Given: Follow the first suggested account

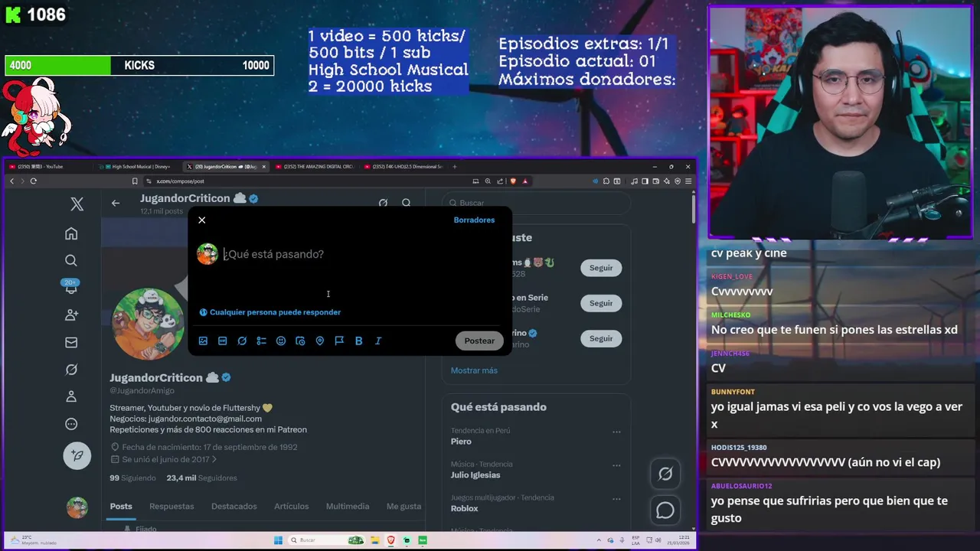Looking at the screenshot, I should [x=601, y=268].
